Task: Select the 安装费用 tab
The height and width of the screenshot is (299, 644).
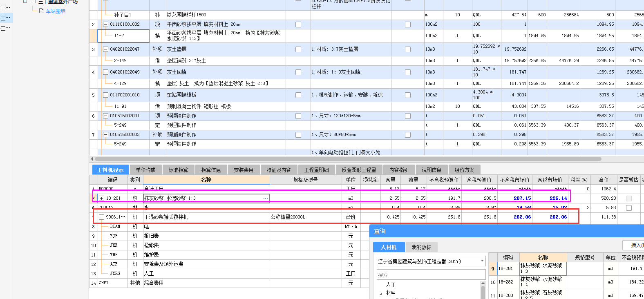Action: pos(244,170)
